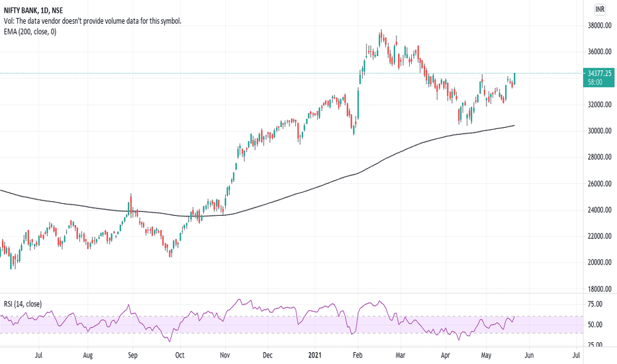The image size is (617, 364).
Task: Click the last green candle at current price
Action: tap(514, 79)
